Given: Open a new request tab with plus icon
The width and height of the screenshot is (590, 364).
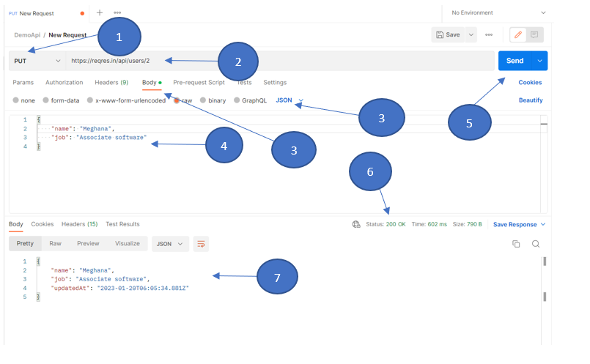Looking at the screenshot, I should pos(100,12).
